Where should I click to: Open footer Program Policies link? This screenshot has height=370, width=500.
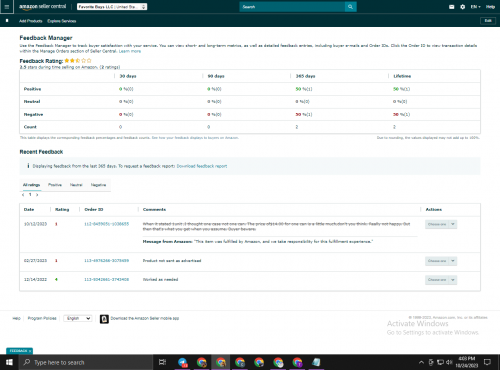(x=42, y=318)
